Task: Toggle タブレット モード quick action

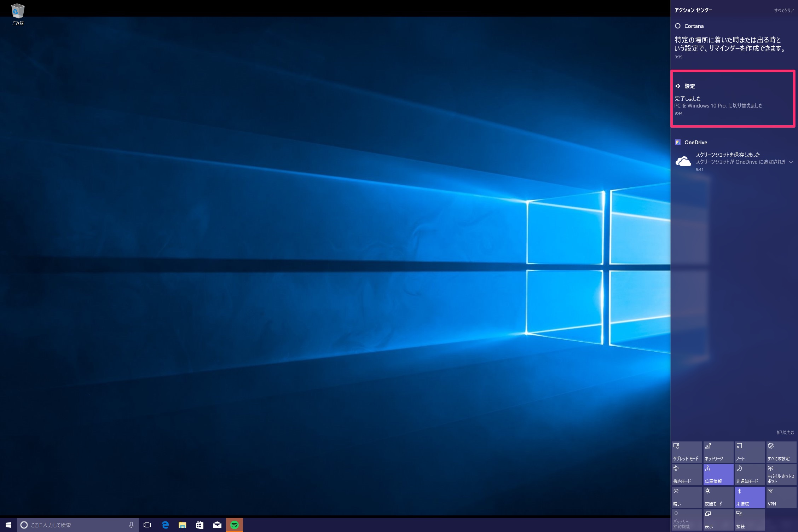Action: [x=687, y=452]
